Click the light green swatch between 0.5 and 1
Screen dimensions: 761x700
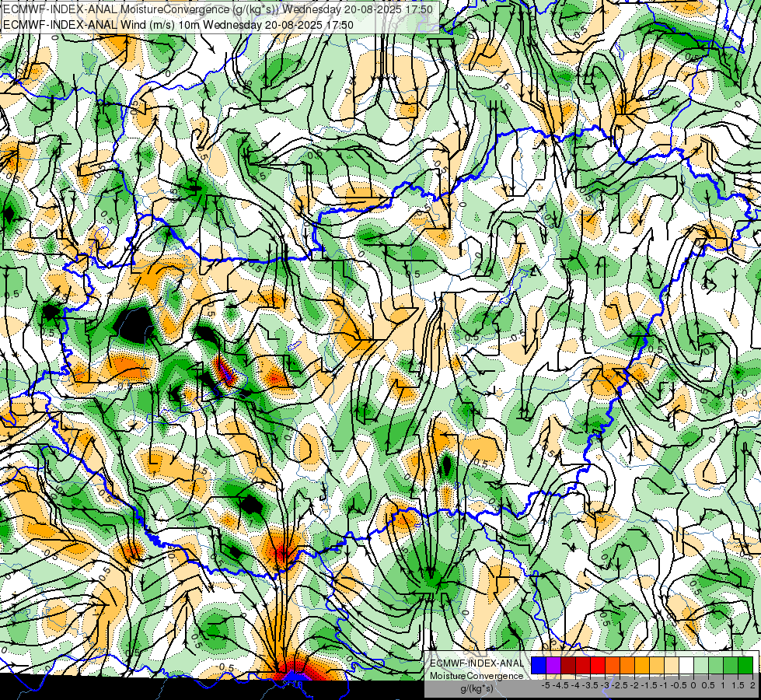[716, 666]
